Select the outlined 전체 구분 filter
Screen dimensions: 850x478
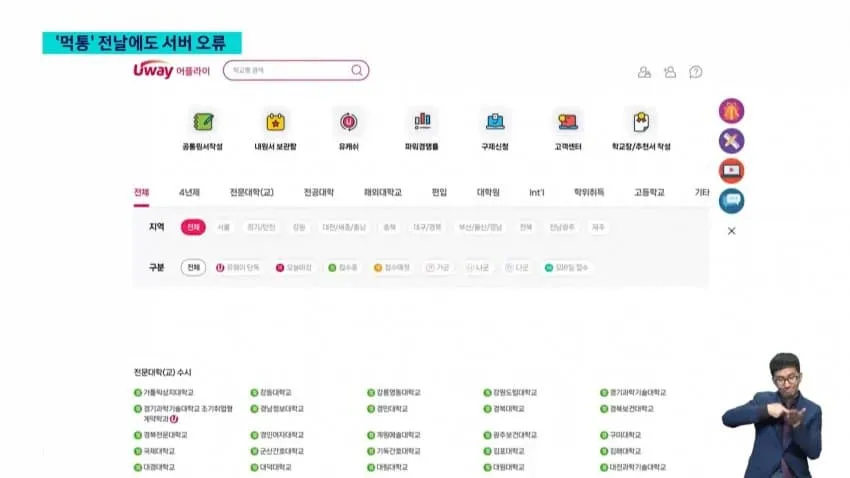(x=194, y=267)
